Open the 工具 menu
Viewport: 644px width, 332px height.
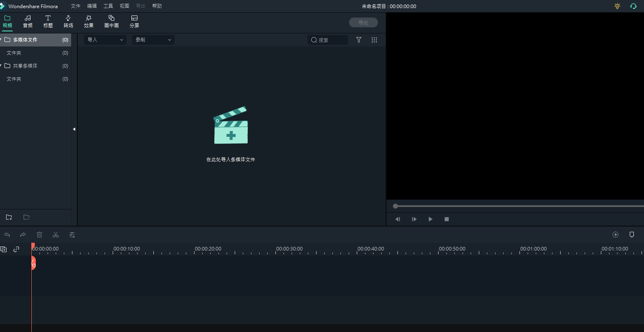click(x=108, y=6)
